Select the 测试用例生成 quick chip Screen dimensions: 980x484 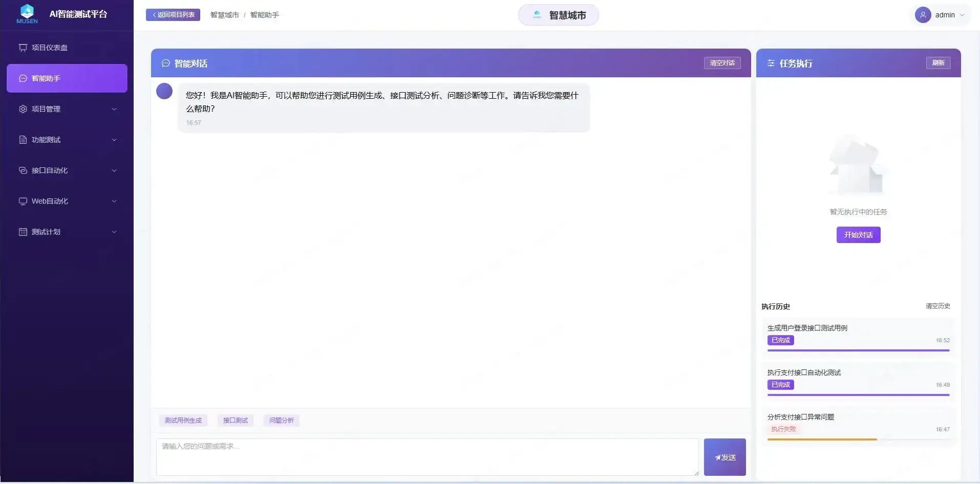pos(183,420)
